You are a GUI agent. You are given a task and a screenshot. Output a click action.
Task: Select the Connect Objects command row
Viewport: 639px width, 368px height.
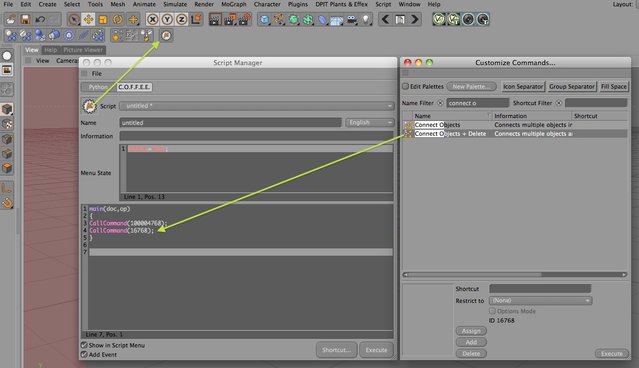[x=515, y=125]
